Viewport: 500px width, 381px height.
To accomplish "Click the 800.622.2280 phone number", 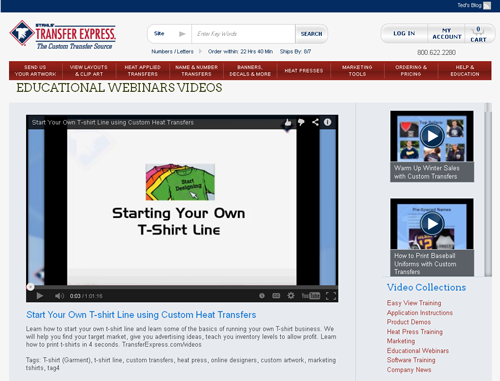I will tap(436, 52).
